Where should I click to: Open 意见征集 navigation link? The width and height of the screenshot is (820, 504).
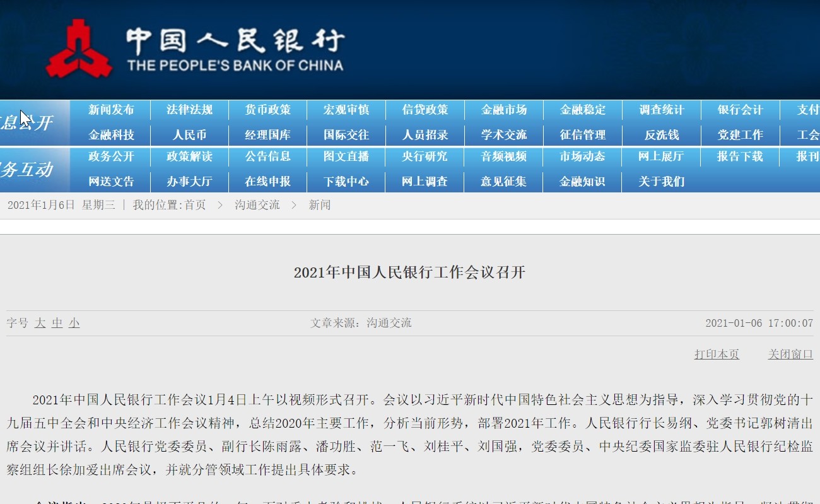tap(504, 182)
